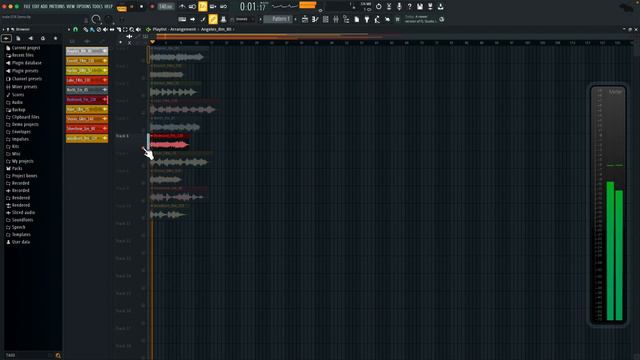Open the OPTIONS menu
Screen dimensions: 640x360
(x=84, y=7)
